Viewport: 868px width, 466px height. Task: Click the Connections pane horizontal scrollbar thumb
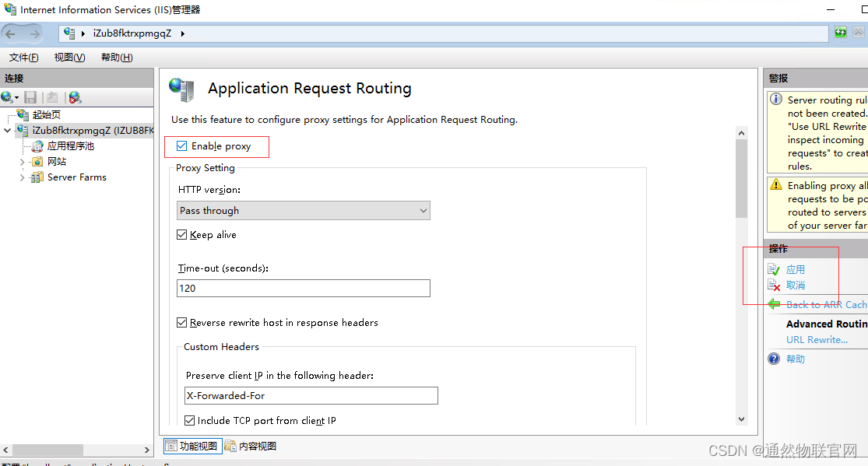tap(47, 450)
